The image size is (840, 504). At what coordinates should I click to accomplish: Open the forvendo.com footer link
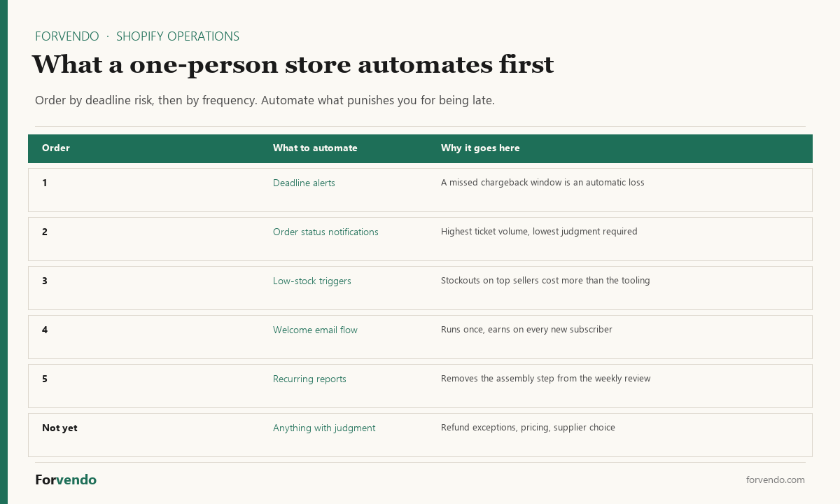tap(776, 479)
